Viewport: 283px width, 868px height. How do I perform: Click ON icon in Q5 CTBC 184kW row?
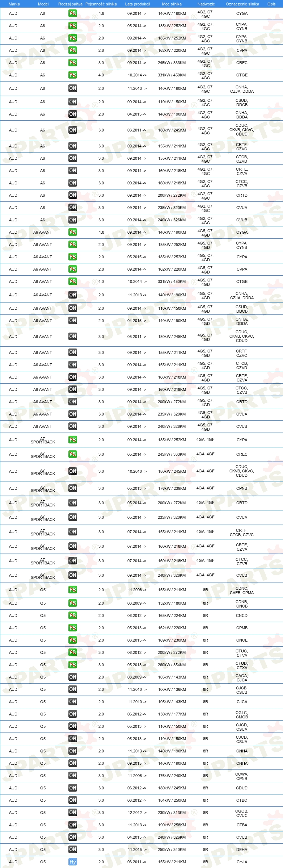[73, 800]
